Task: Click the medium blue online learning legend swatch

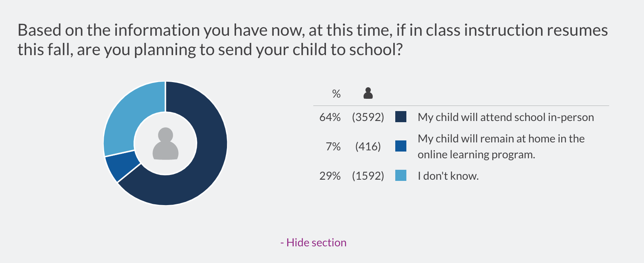Action: click(401, 146)
